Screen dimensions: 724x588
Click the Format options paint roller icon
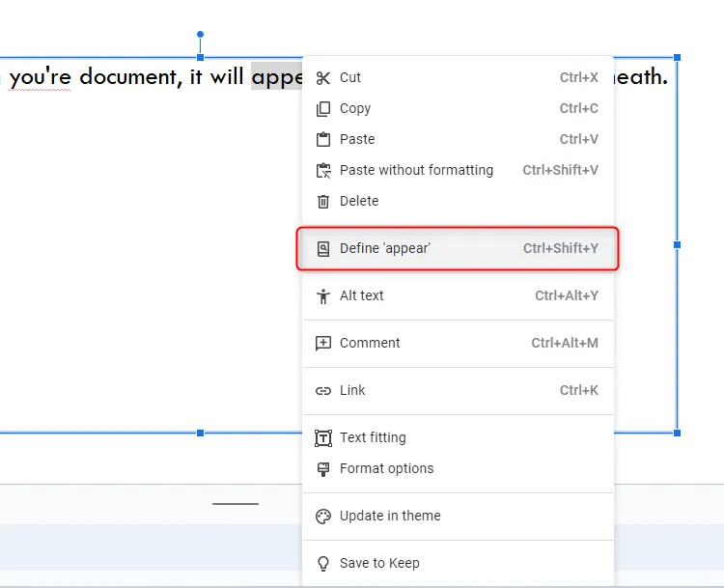point(323,469)
